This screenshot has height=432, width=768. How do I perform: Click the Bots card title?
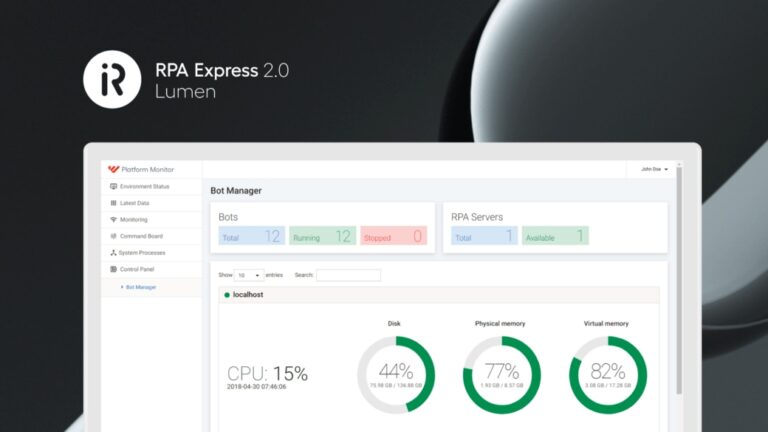[228, 217]
